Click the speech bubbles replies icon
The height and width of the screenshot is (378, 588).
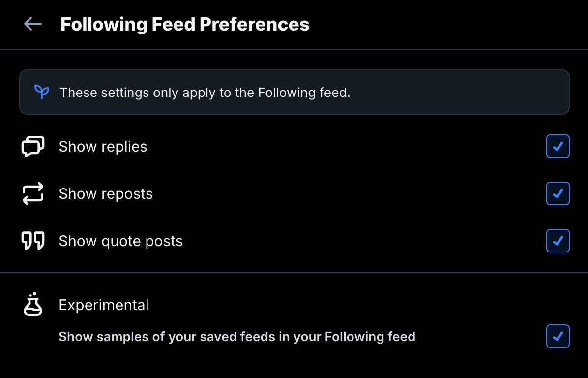tap(33, 147)
